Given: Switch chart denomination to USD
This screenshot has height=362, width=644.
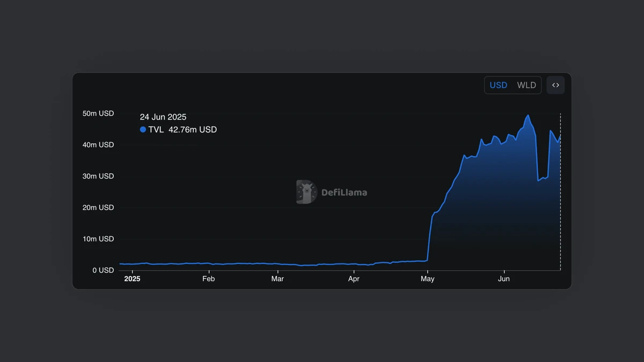Looking at the screenshot, I should (x=498, y=85).
